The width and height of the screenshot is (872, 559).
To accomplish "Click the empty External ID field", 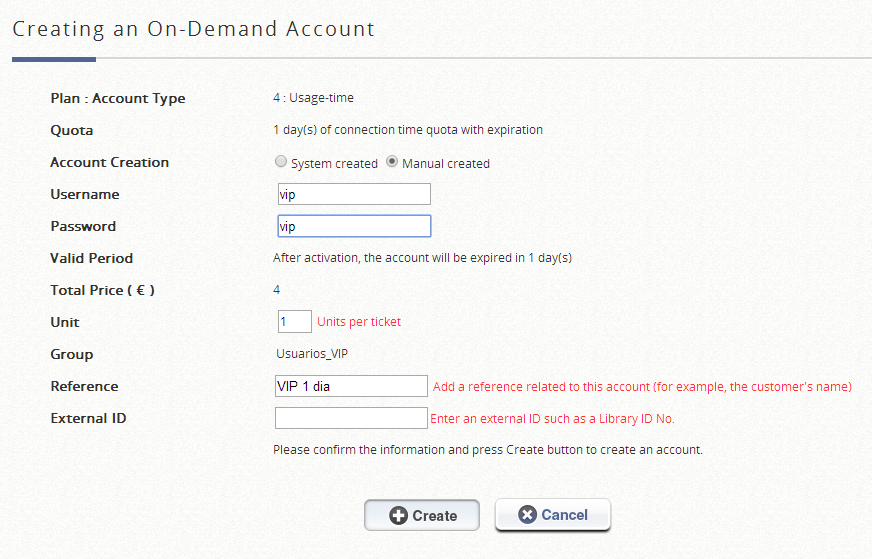I will 351,418.
